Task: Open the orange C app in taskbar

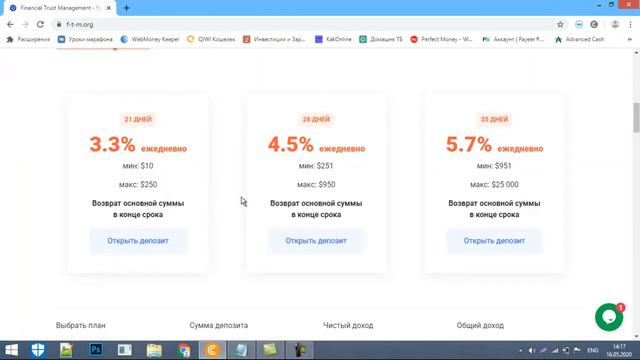Action: (212, 350)
